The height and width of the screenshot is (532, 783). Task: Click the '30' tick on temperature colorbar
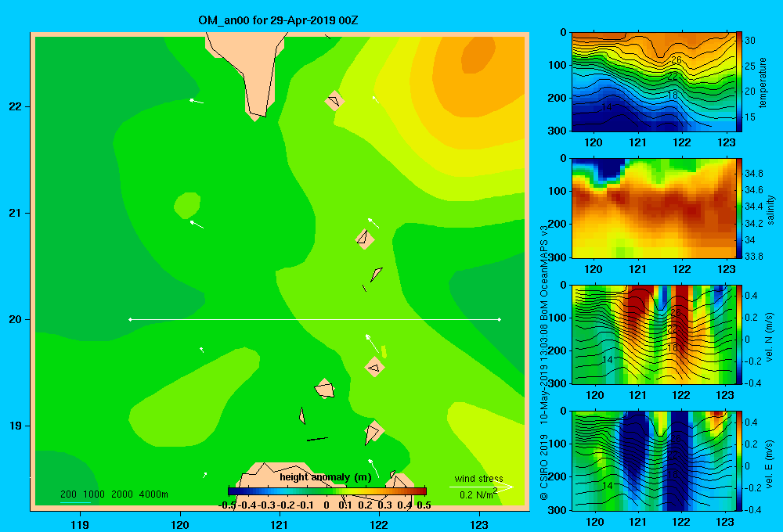[x=750, y=41]
